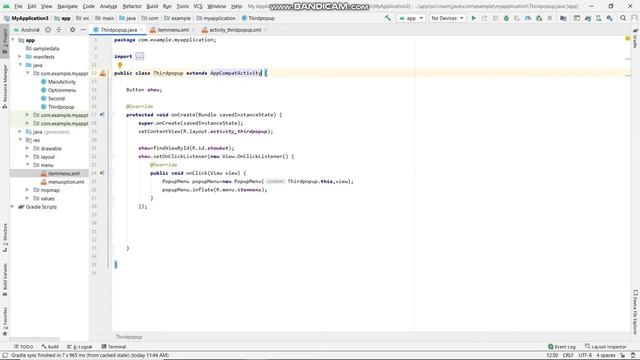Click the collapse-all icon in Project panel
This screenshot has height=360, width=640.
pyautogui.click(x=58, y=30)
